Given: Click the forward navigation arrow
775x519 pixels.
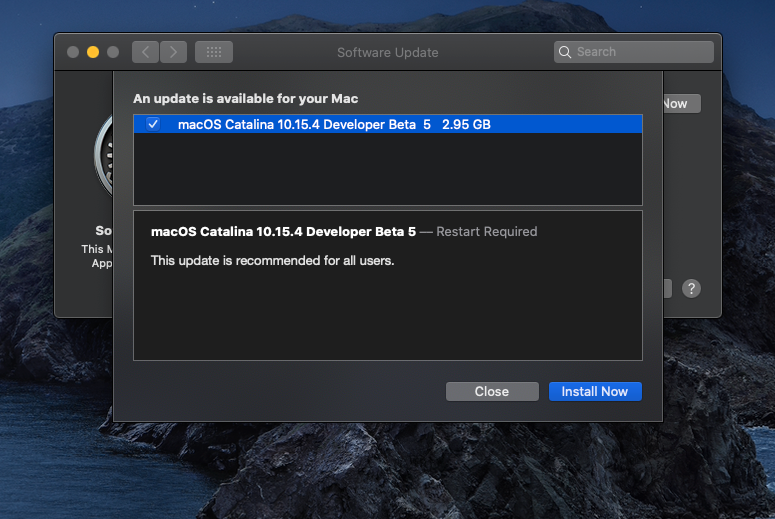Looking at the screenshot, I should point(173,52).
